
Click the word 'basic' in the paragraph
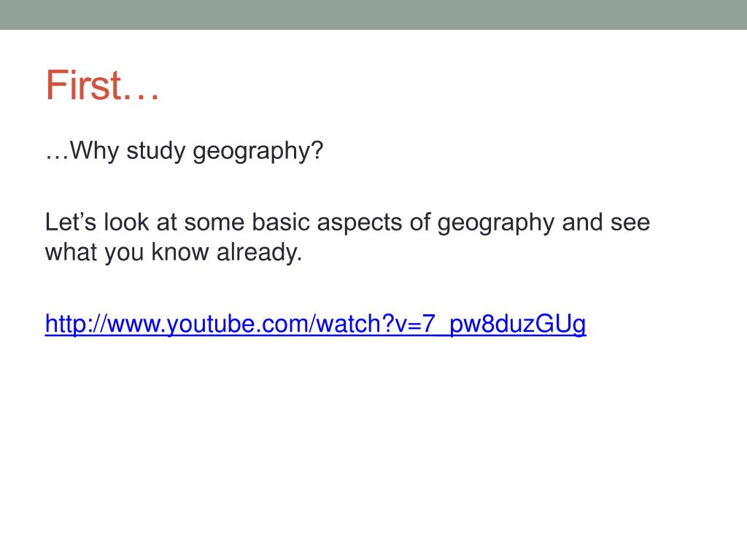(x=281, y=222)
